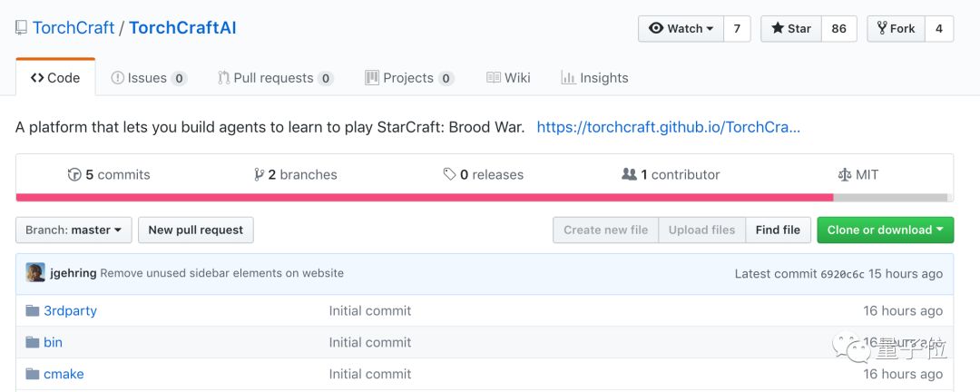
Task: View the forks count 4
Action: tap(939, 29)
